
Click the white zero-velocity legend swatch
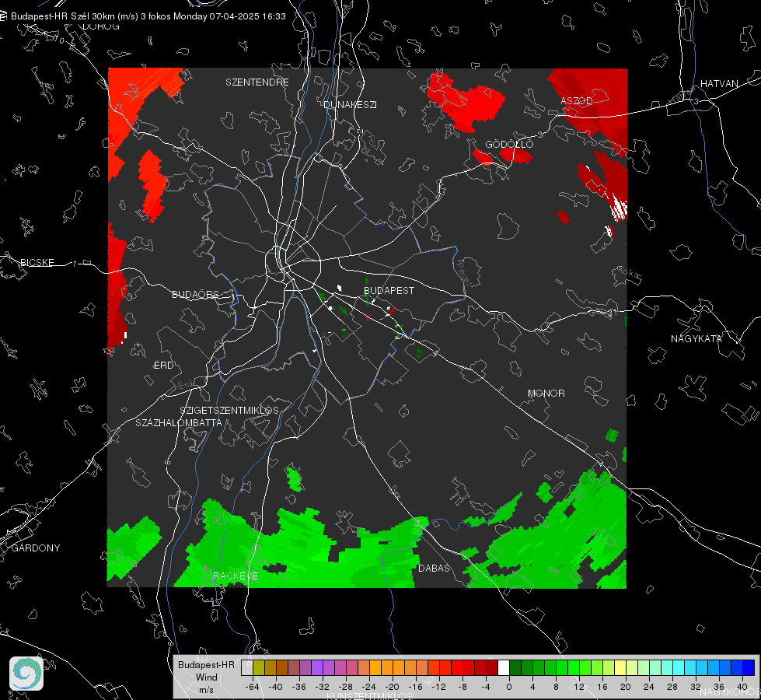tap(503, 667)
